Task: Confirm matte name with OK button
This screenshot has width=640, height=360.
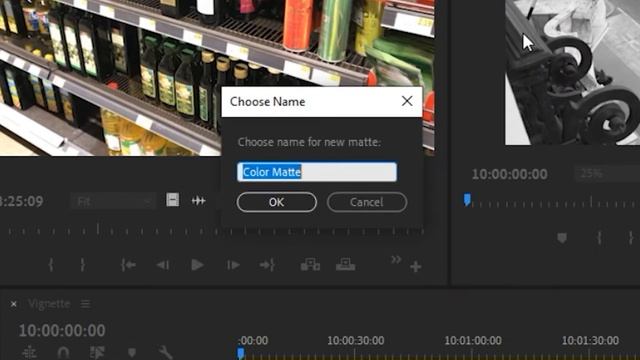Action: coord(276,202)
